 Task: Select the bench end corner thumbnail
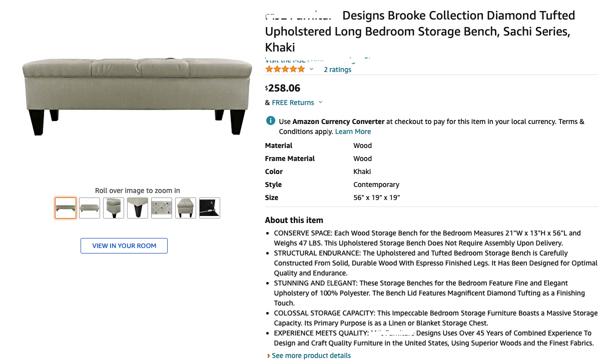coord(114,208)
